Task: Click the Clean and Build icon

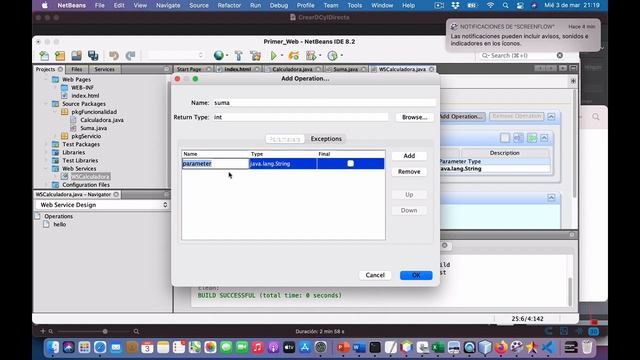Action: coord(256,56)
